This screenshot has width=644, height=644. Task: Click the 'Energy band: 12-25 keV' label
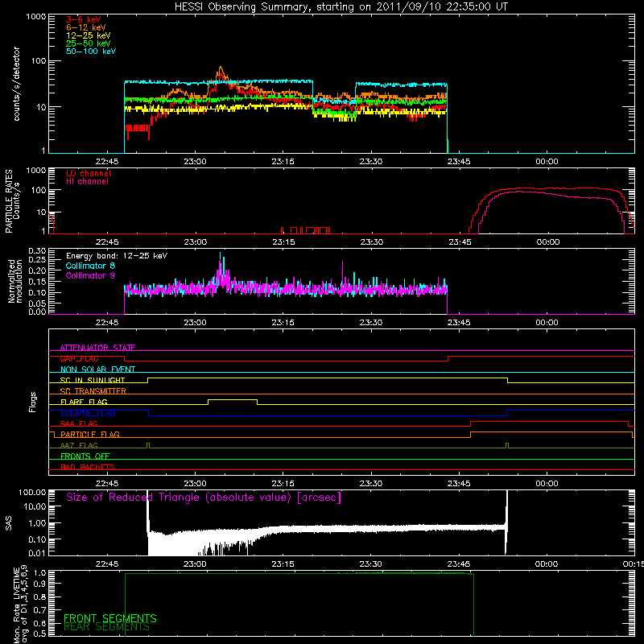pos(117,256)
